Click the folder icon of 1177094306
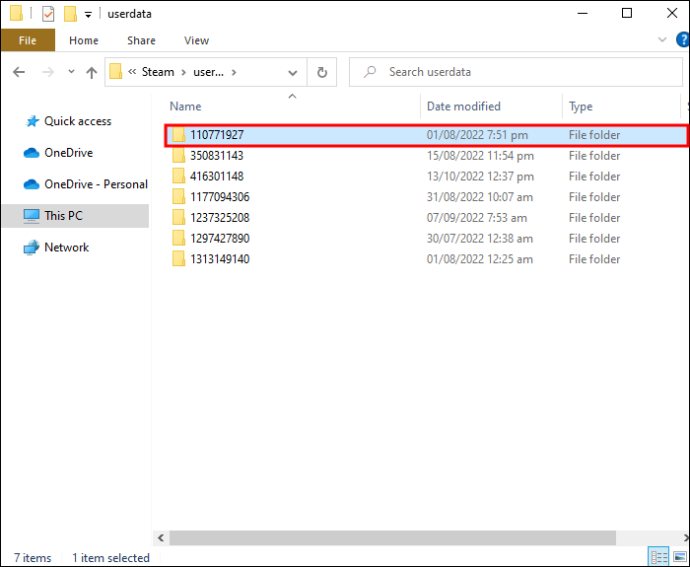 [178, 197]
